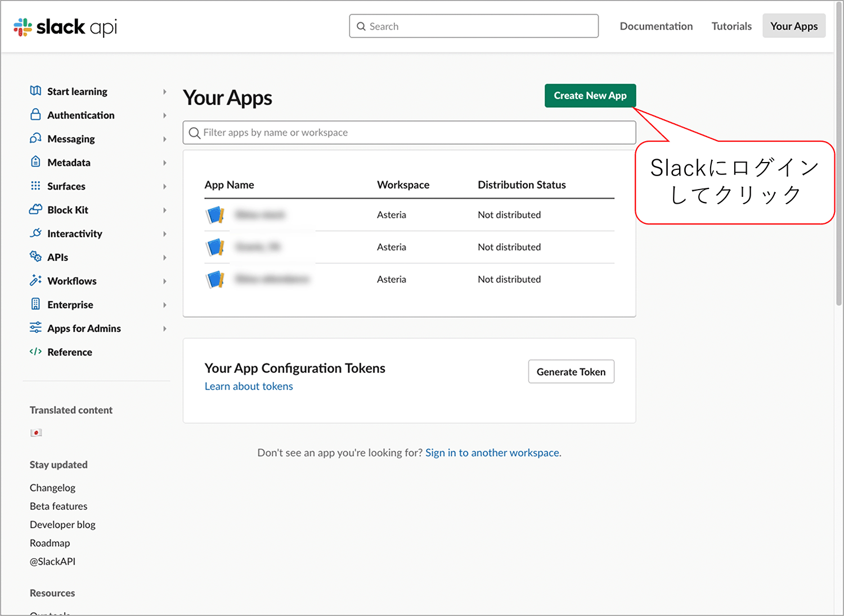Expand the Start learning section arrow
Image resolution: width=844 pixels, height=616 pixels.
[x=164, y=91]
